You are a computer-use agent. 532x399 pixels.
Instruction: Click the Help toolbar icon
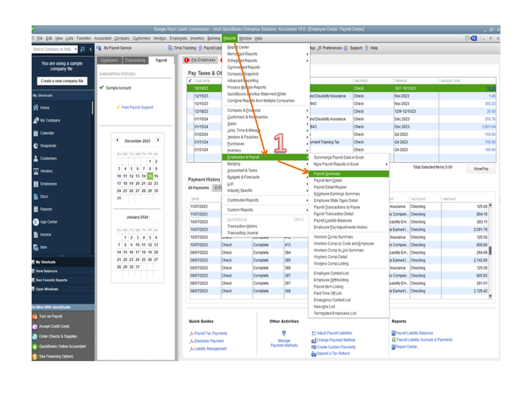pos(366,48)
